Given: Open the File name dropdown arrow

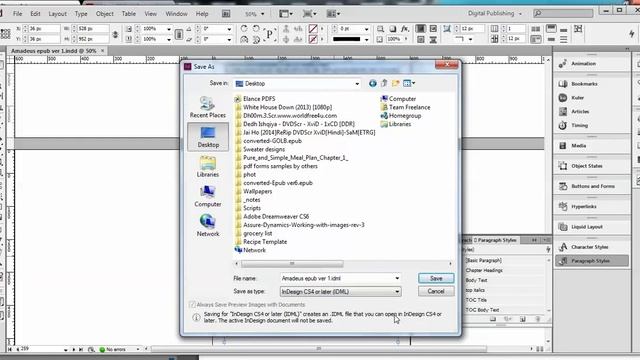Looking at the screenshot, I should pos(397,278).
